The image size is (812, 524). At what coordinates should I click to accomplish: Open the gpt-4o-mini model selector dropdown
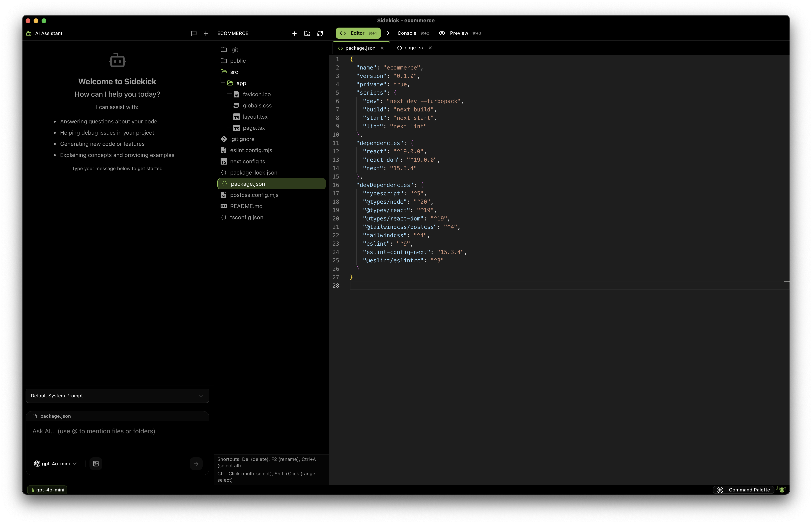pos(56,463)
